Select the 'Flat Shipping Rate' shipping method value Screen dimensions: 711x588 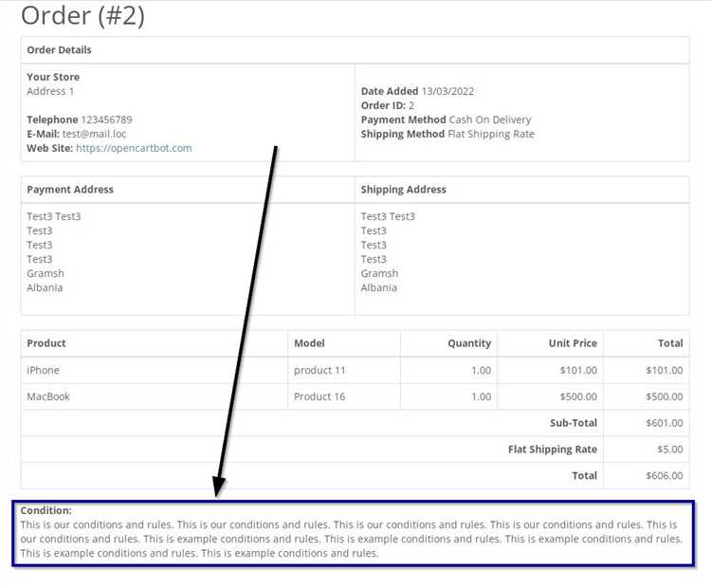pyautogui.click(x=491, y=134)
